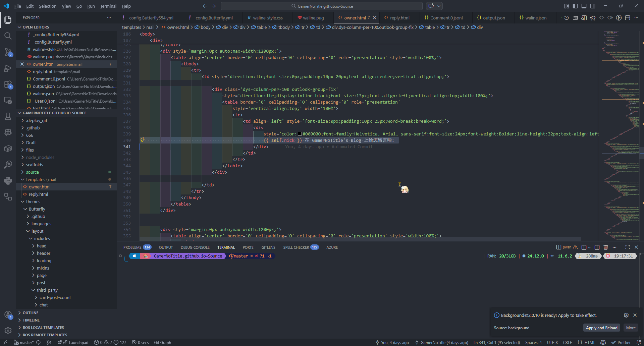Open the Search view in activity bar
Viewport: 644px width, 346px height.
click(8, 36)
